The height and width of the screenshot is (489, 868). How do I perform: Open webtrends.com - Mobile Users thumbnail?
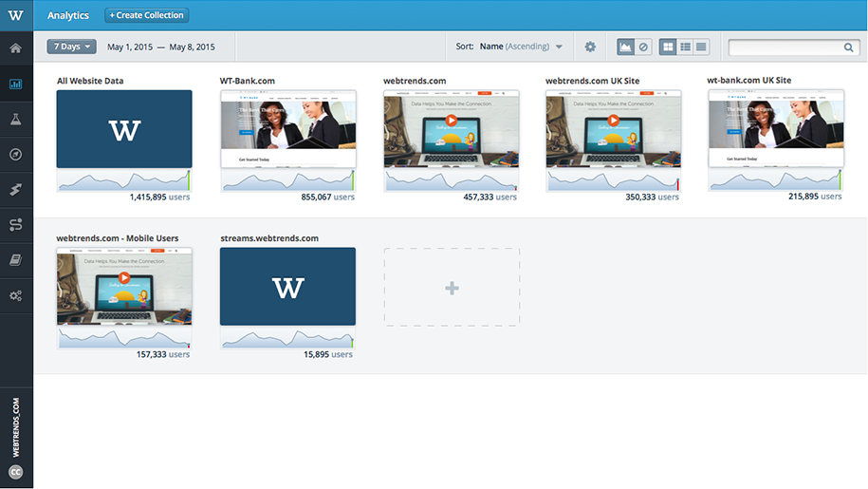124,287
